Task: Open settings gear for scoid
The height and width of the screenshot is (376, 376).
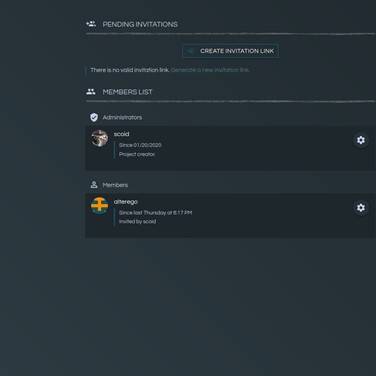Action: pos(361,140)
